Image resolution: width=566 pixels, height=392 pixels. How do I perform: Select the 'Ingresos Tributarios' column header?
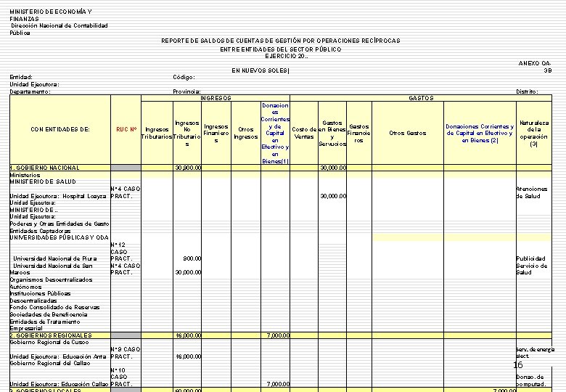point(157,133)
